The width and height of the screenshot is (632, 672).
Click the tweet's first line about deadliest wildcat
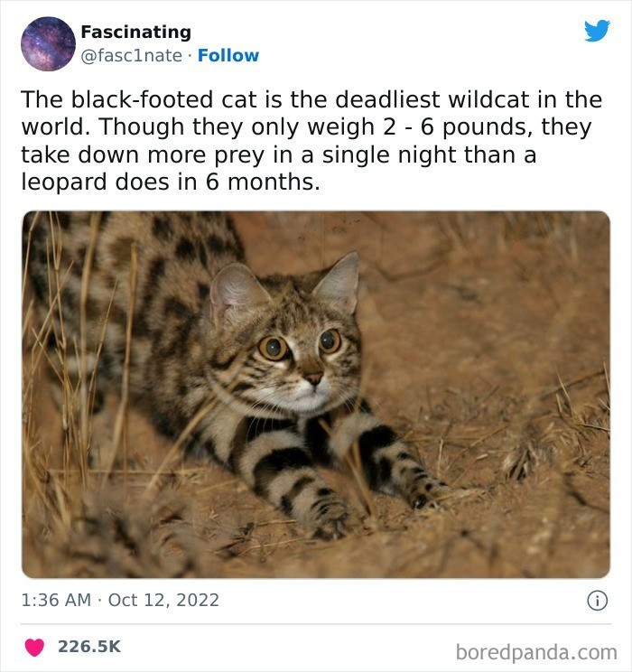tap(311, 99)
